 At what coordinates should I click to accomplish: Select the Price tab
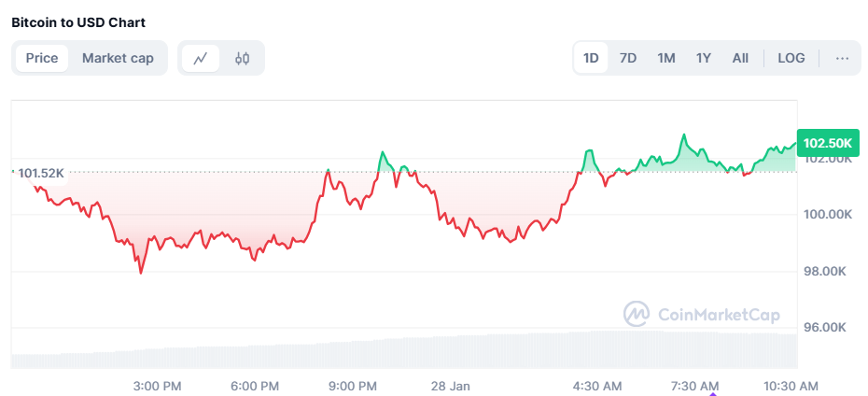pyautogui.click(x=42, y=58)
